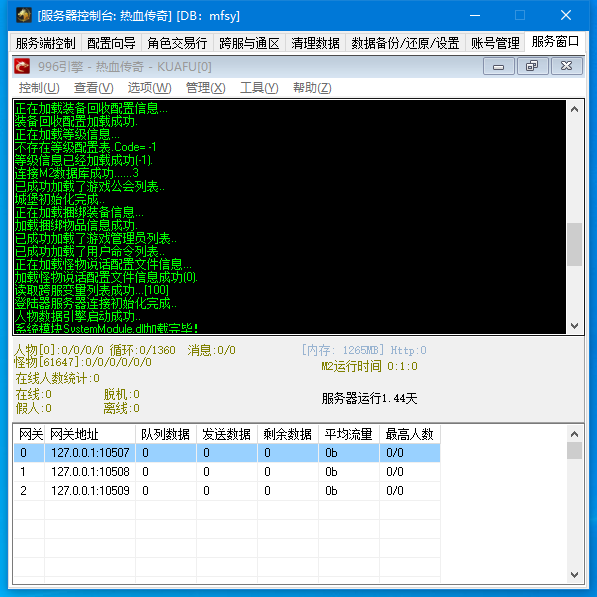
Task: Click the log console scrollbar thumb
Action: [x=575, y=244]
